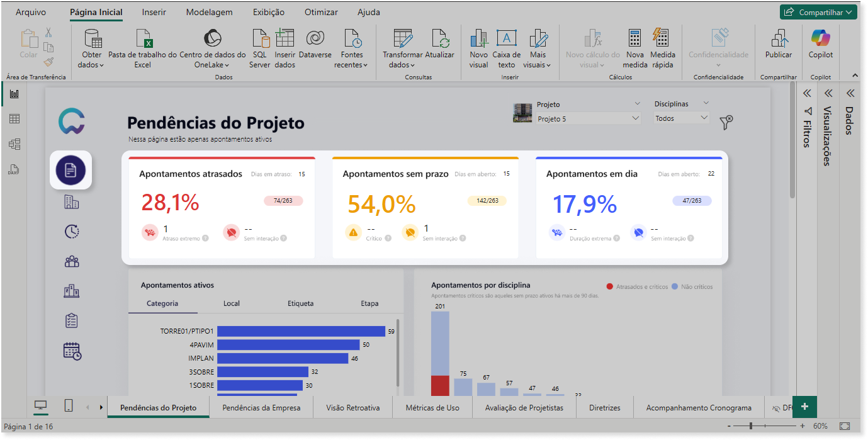Clear filters with the funnel eraser icon
868x440 pixels.
[x=726, y=122]
